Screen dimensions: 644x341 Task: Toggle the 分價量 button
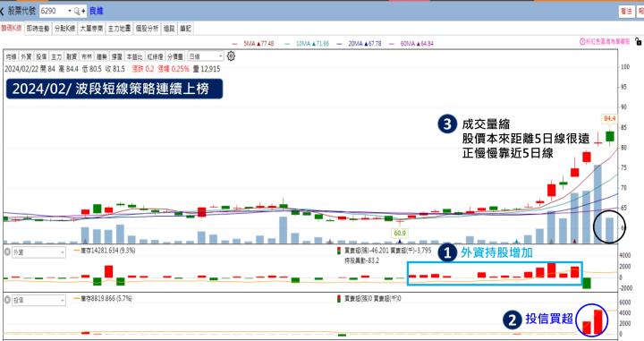[x=175, y=56]
